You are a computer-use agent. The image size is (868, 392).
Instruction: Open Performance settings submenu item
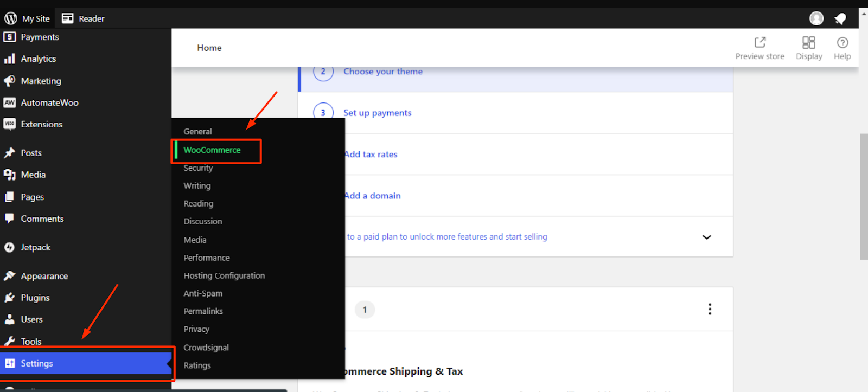pos(207,258)
